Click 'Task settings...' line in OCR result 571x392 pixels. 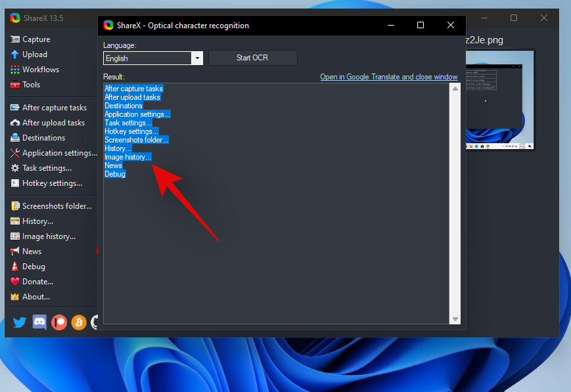coord(128,123)
